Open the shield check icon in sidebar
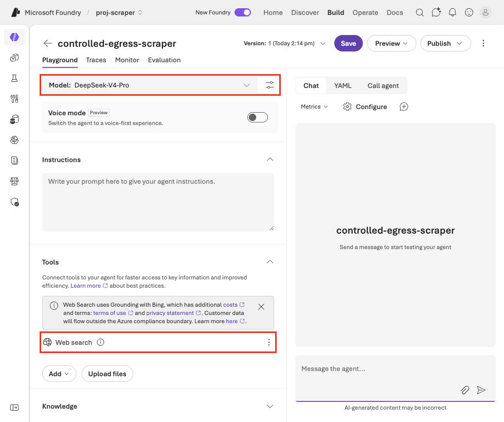This screenshot has height=422, width=504. [14, 202]
